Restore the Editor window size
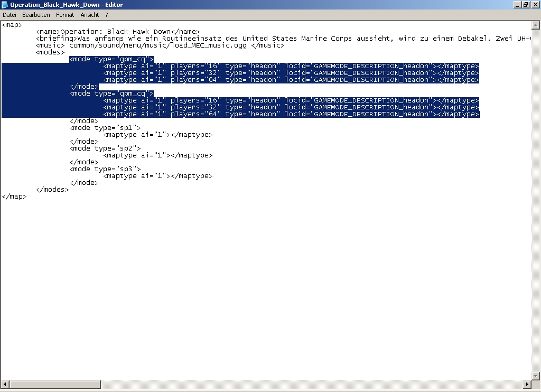Image resolution: width=541 pixels, height=392 pixels. tap(526, 5)
